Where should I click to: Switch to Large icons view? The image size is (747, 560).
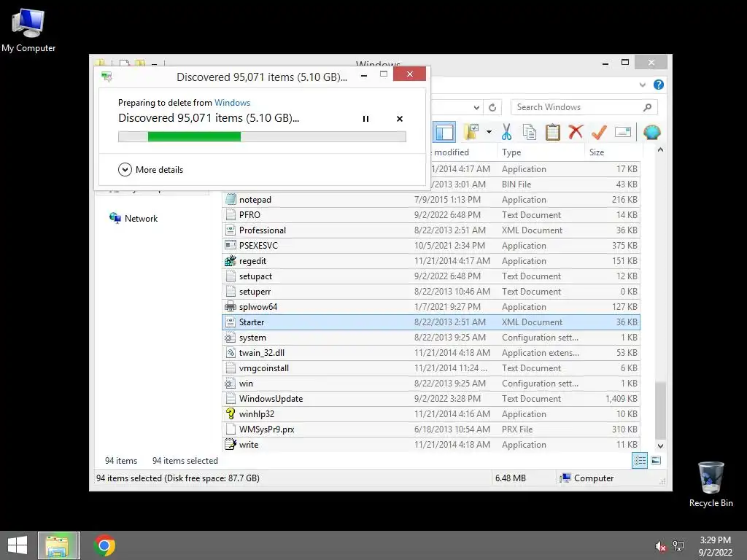click(x=656, y=461)
